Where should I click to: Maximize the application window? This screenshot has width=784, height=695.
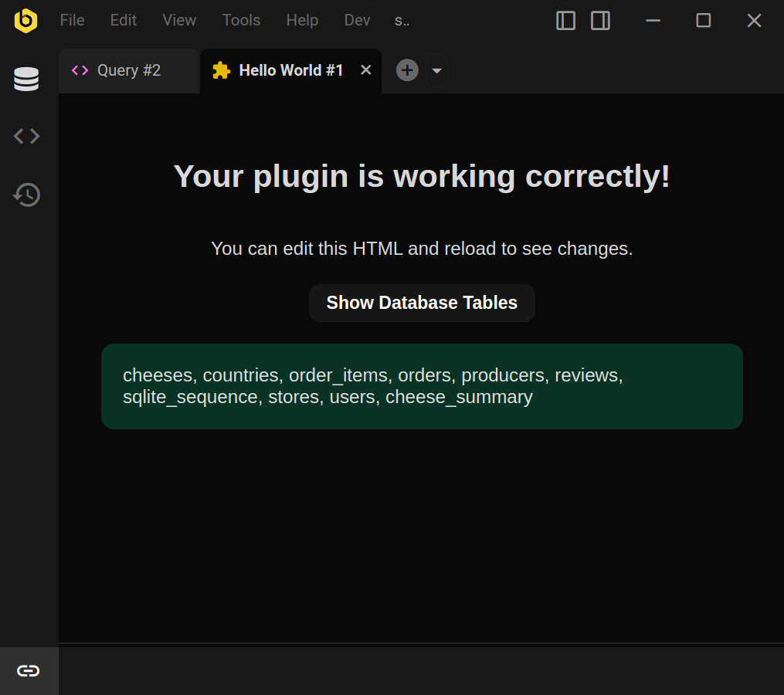[703, 21]
